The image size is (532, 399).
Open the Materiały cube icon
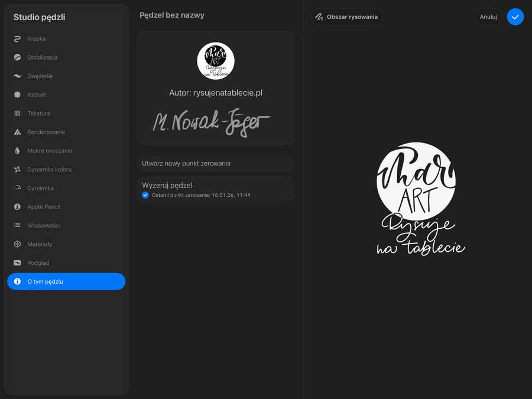(17, 244)
